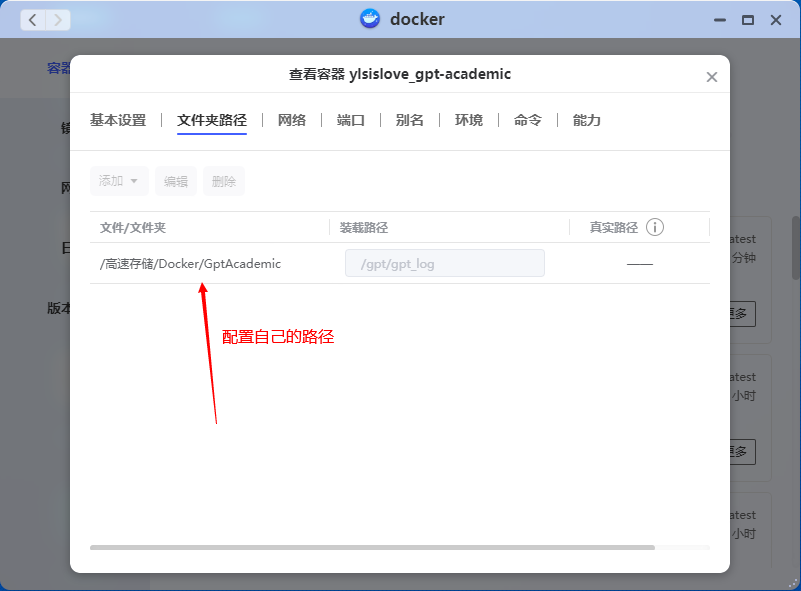Open the 网络 tab
The width and height of the screenshot is (801, 591).
coord(292,120)
